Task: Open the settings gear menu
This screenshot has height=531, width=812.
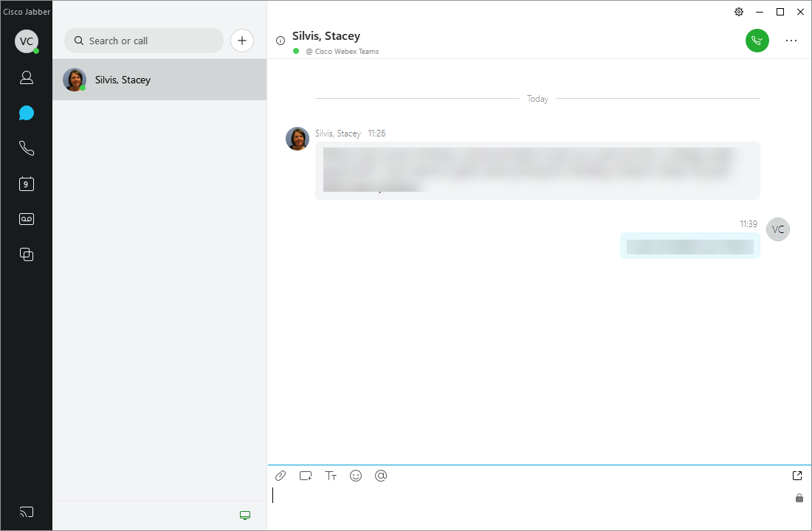Action: (738, 12)
